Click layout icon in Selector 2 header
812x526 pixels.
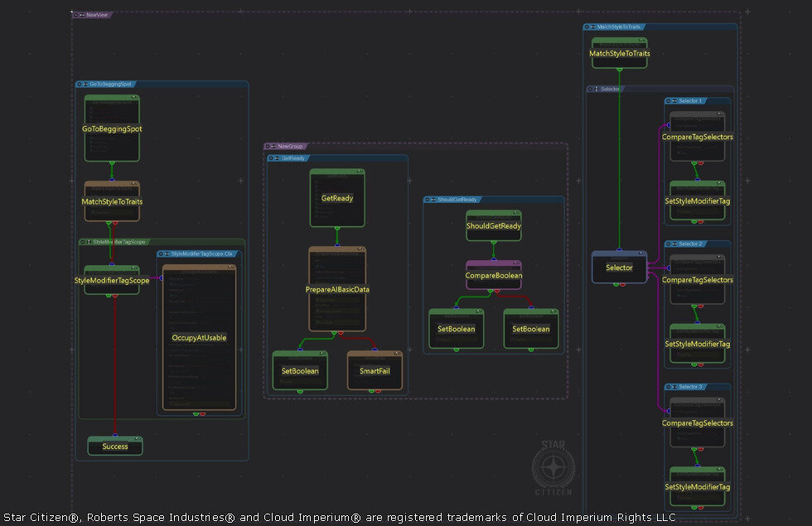(x=674, y=244)
